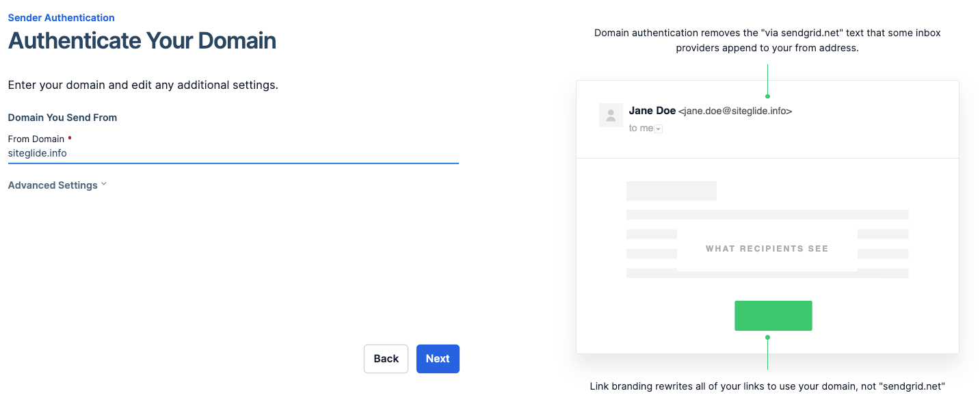Select the Jane Doe sender name
Image resolution: width=980 pixels, height=417 pixels.
(652, 111)
